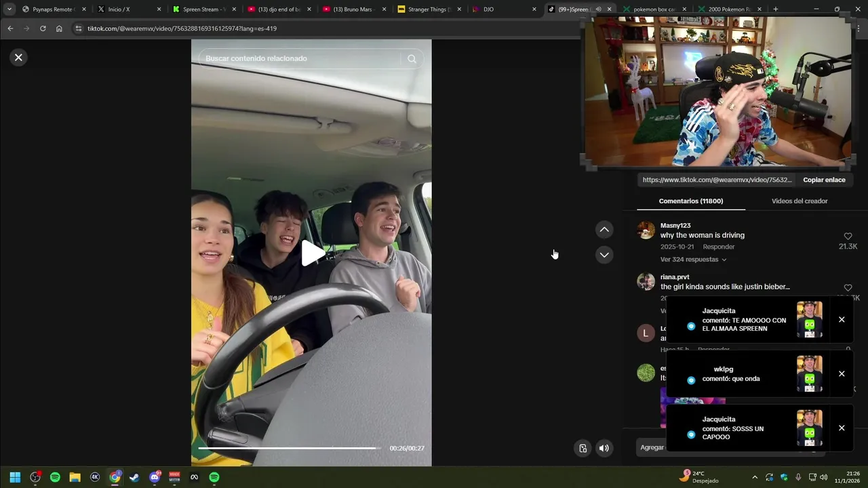The width and height of the screenshot is (868, 488).
Task: Switch to the Spreen Stream Kick tab
Action: pyautogui.click(x=203, y=9)
